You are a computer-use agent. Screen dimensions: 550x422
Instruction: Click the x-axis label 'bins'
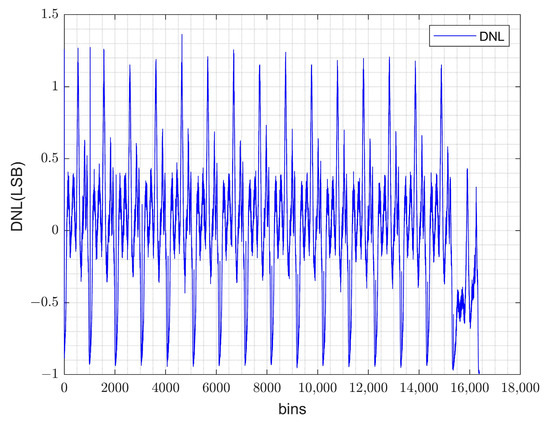292,409
